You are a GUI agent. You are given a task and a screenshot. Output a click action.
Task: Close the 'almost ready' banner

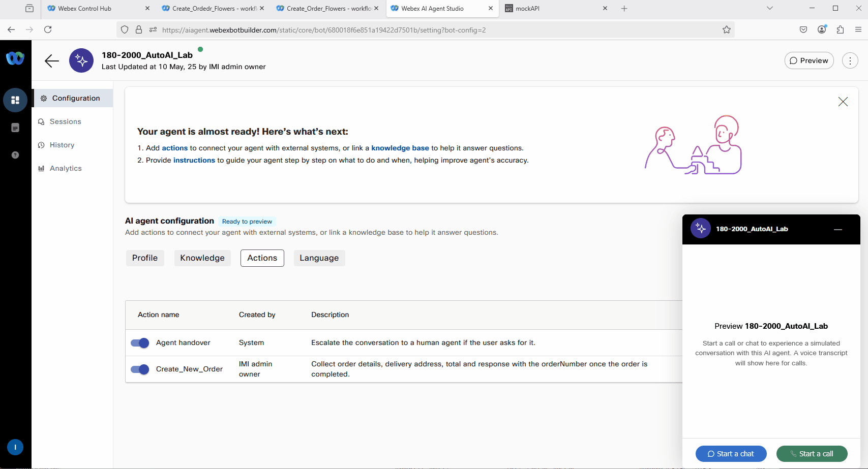[843, 102]
